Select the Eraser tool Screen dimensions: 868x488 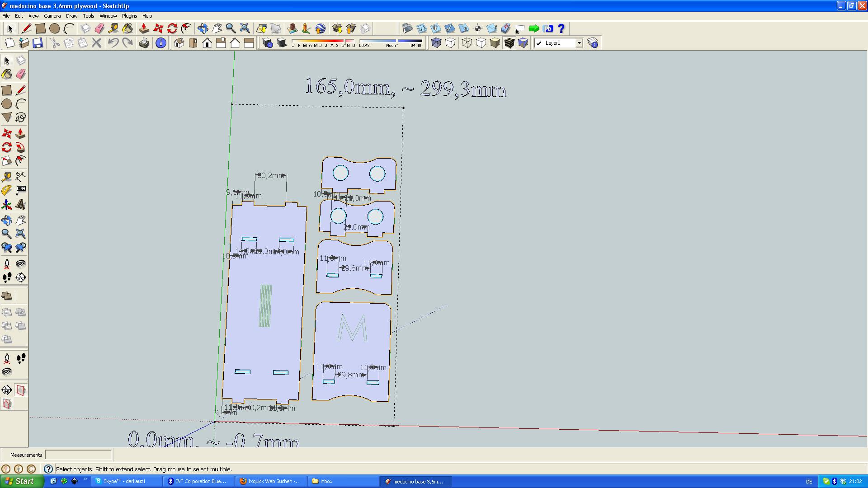(x=99, y=28)
